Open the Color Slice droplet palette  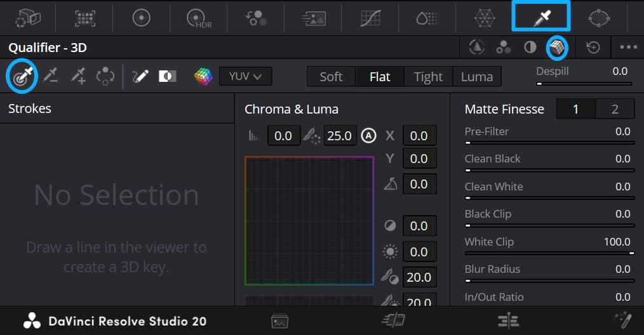[427, 18]
